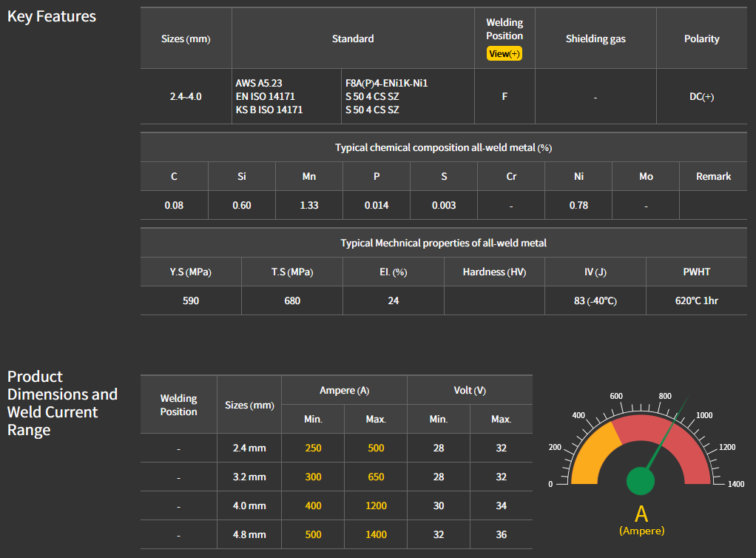The width and height of the screenshot is (756, 558).
Task: Click the large yellow 'A' ampere symbol
Action: pos(641,514)
